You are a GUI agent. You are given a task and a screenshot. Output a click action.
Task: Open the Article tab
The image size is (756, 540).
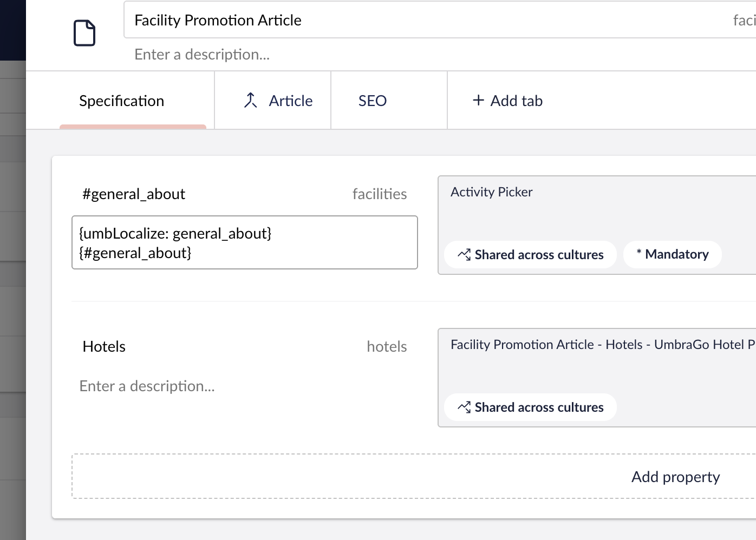290,101
